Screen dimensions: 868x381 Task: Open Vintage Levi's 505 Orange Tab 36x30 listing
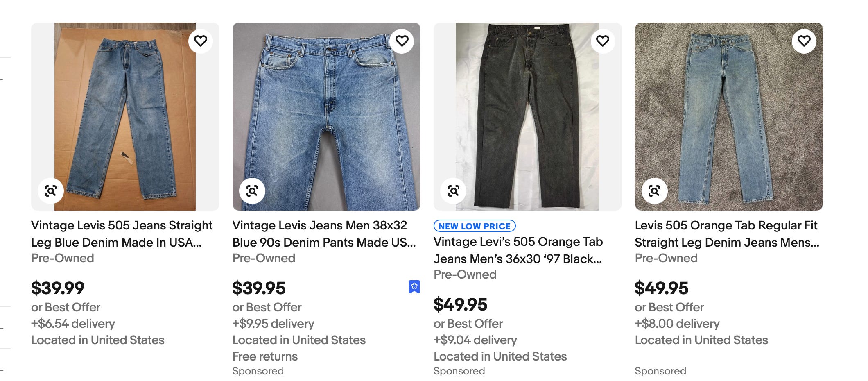(x=518, y=250)
